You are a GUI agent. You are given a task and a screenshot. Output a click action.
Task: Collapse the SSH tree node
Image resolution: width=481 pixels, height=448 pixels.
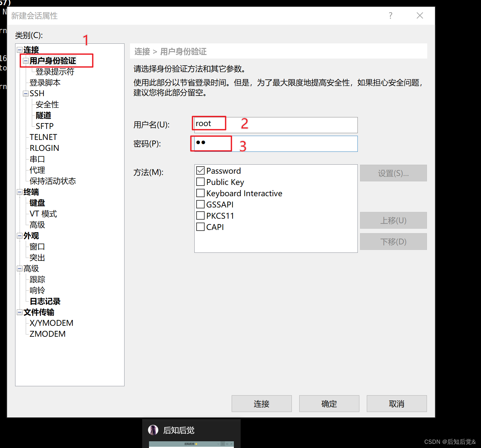[26, 94]
